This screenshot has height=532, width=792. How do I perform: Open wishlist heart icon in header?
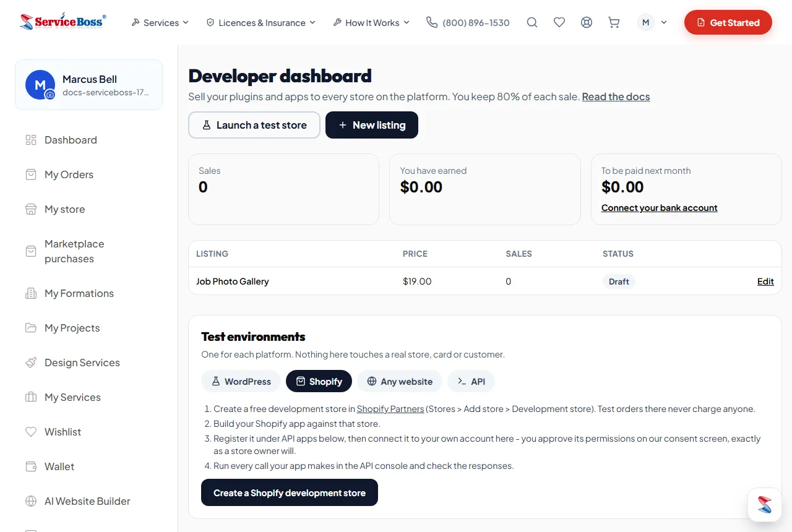pyautogui.click(x=559, y=22)
